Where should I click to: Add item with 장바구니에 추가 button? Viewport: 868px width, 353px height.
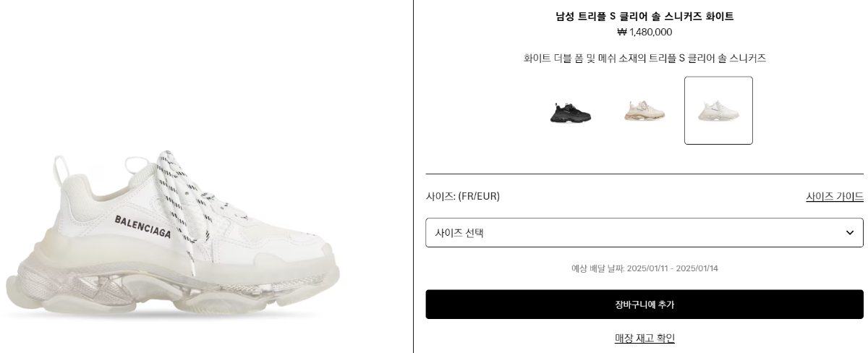point(644,305)
